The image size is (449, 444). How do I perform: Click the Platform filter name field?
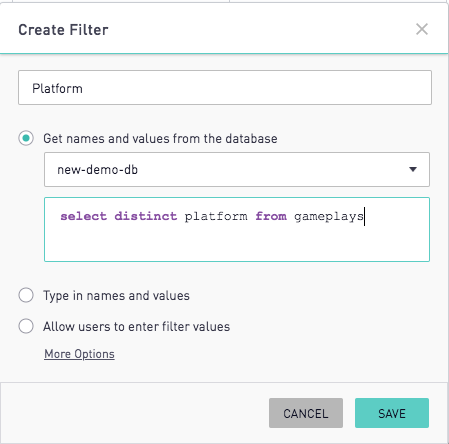point(225,88)
